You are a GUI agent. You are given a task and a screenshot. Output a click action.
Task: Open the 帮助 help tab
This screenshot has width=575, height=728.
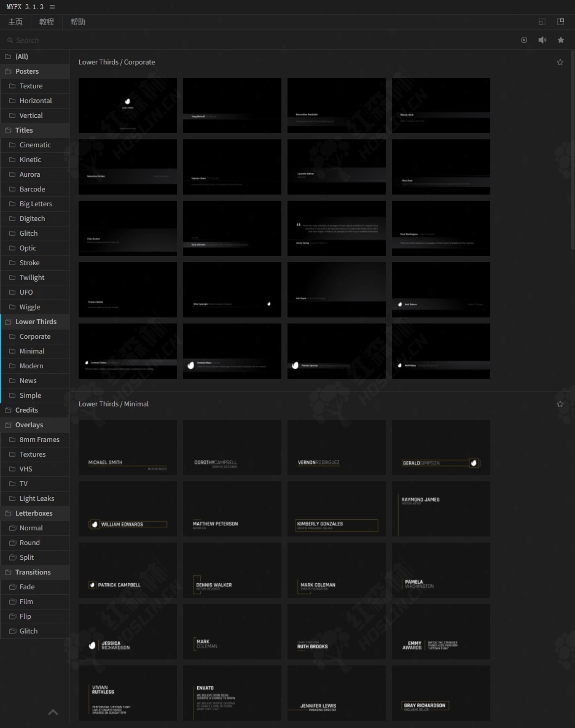click(78, 22)
